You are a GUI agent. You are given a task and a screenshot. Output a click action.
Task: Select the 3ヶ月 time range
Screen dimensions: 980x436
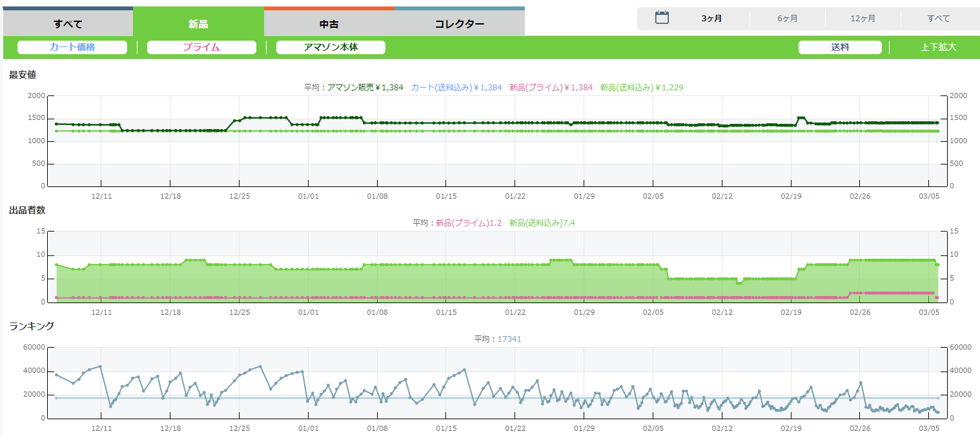pyautogui.click(x=711, y=19)
